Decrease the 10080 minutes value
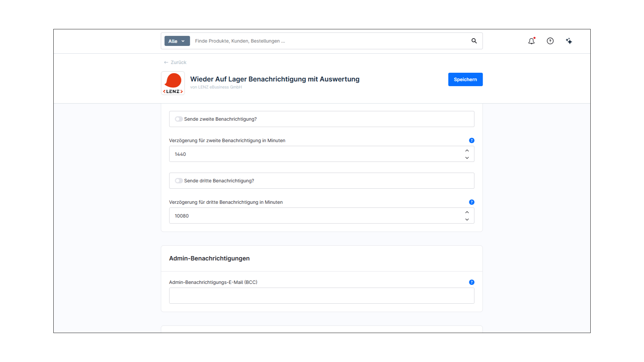 coord(467,220)
